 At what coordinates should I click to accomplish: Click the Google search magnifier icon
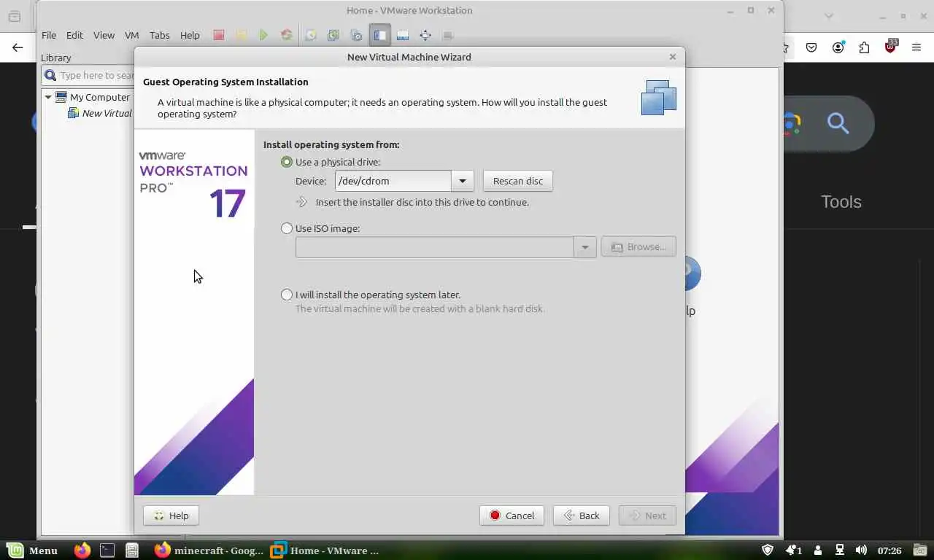click(838, 123)
